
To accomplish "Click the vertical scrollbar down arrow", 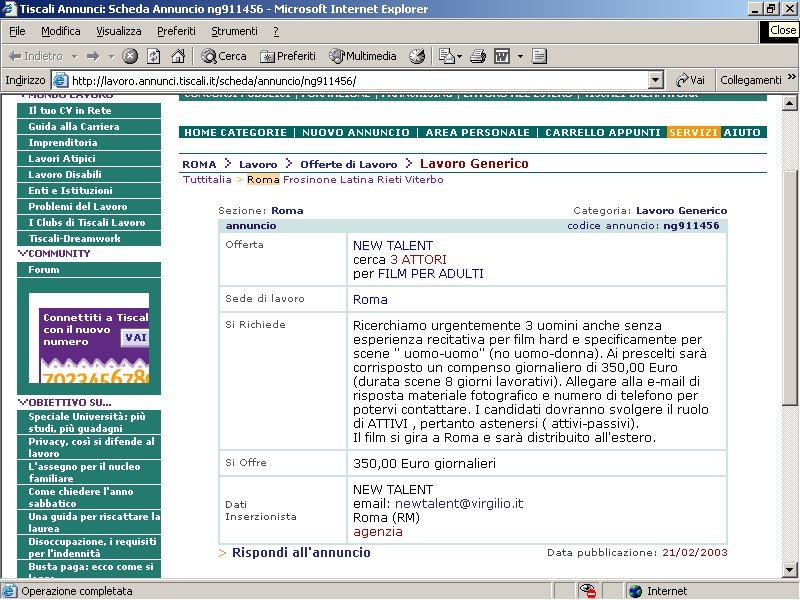I will pyautogui.click(x=790, y=569).
